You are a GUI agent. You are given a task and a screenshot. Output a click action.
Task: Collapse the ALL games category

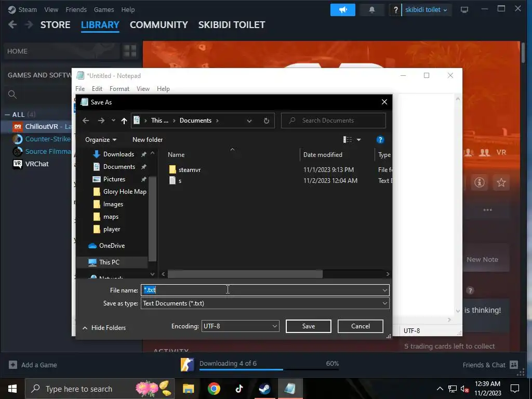click(7, 115)
